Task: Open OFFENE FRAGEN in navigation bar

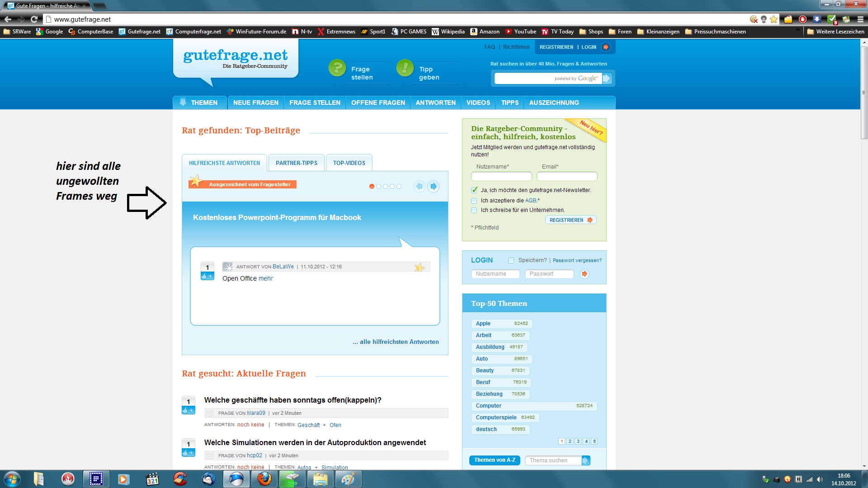Action: click(x=378, y=103)
